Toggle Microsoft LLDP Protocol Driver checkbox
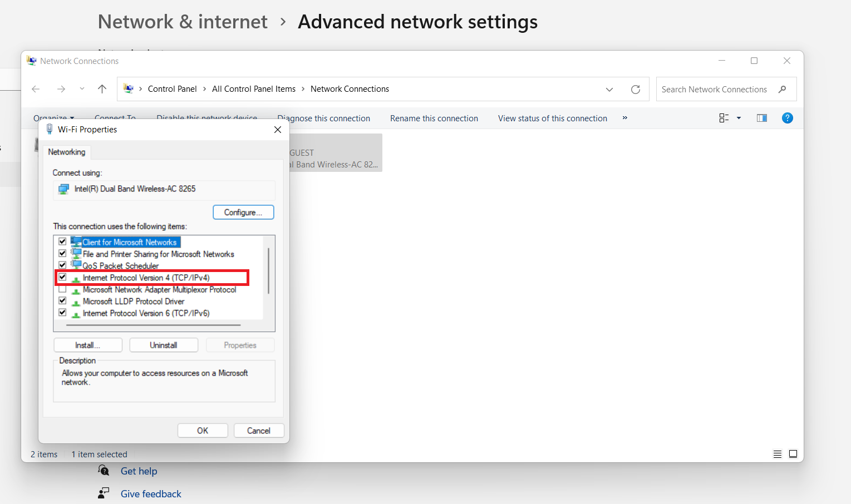Image resolution: width=851 pixels, height=504 pixels. (62, 301)
